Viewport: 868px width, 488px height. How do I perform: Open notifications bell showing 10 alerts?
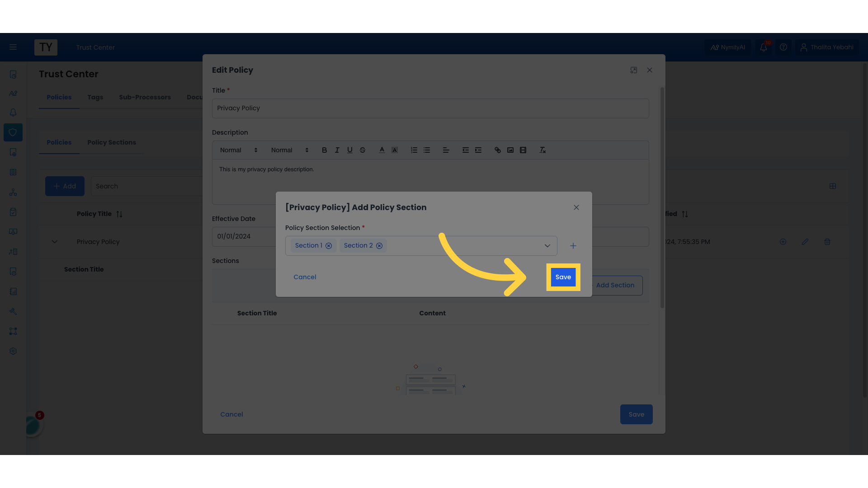[x=763, y=47]
